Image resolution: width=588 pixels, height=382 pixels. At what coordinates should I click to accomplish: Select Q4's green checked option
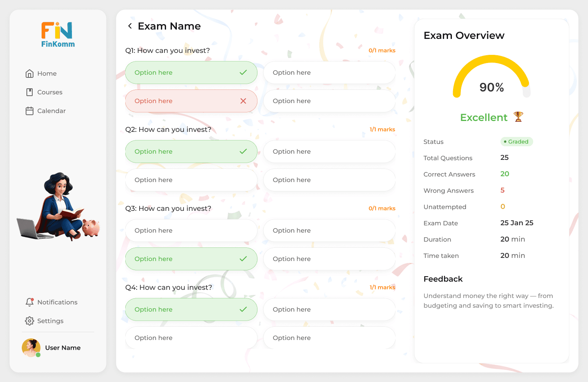pos(191,310)
